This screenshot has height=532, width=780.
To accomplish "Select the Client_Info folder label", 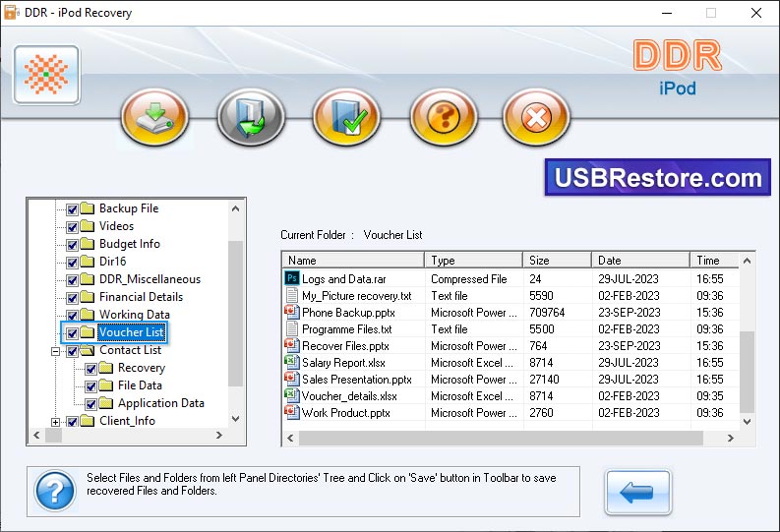I will 127,421.
